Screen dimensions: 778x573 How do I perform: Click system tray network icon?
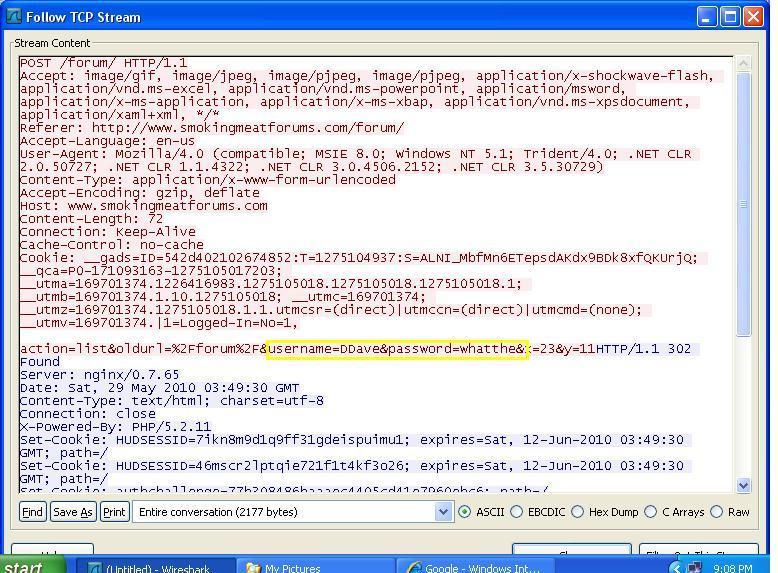click(x=694, y=567)
